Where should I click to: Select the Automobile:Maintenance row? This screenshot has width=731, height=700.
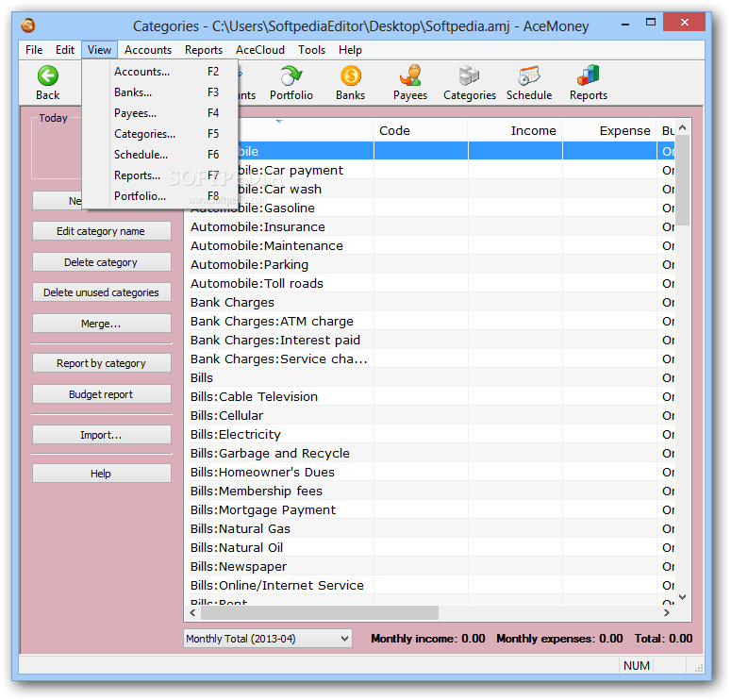pos(429,246)
